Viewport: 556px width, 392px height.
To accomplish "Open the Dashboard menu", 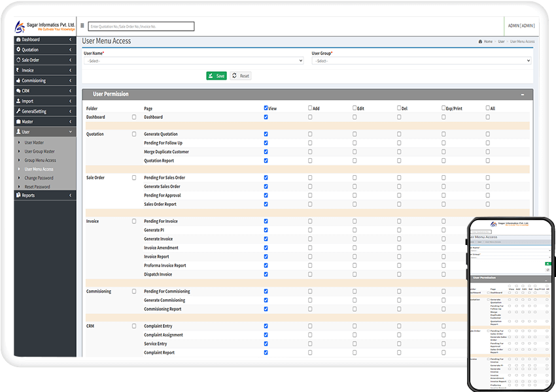I will (x=45, y=39).
